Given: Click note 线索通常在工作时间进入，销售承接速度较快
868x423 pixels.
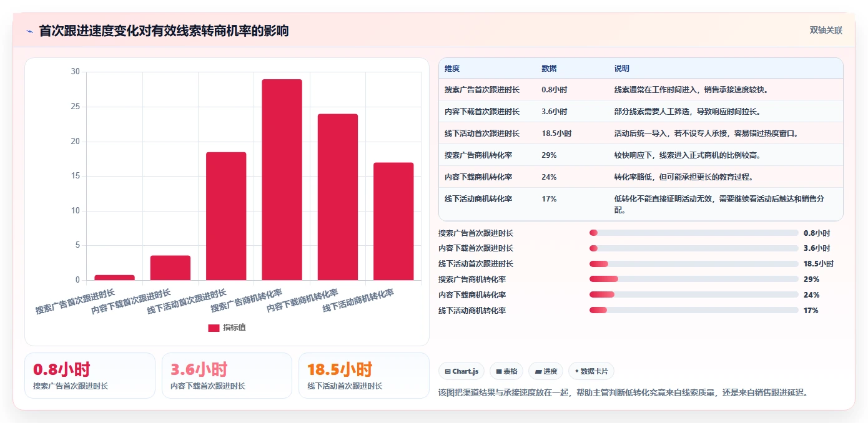Looking at the screenshot, I should pos(691,90).
